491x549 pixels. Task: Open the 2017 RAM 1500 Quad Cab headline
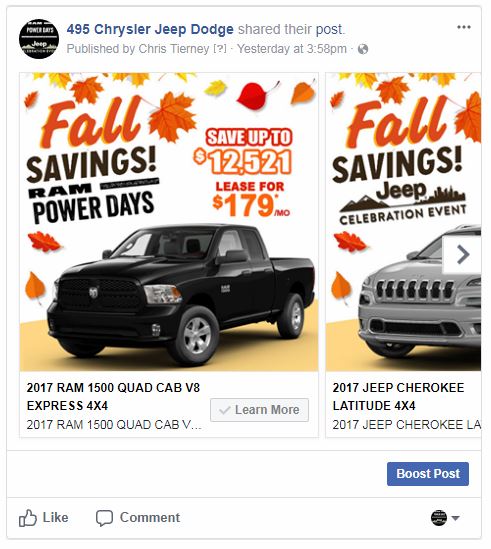coord(113,397)
